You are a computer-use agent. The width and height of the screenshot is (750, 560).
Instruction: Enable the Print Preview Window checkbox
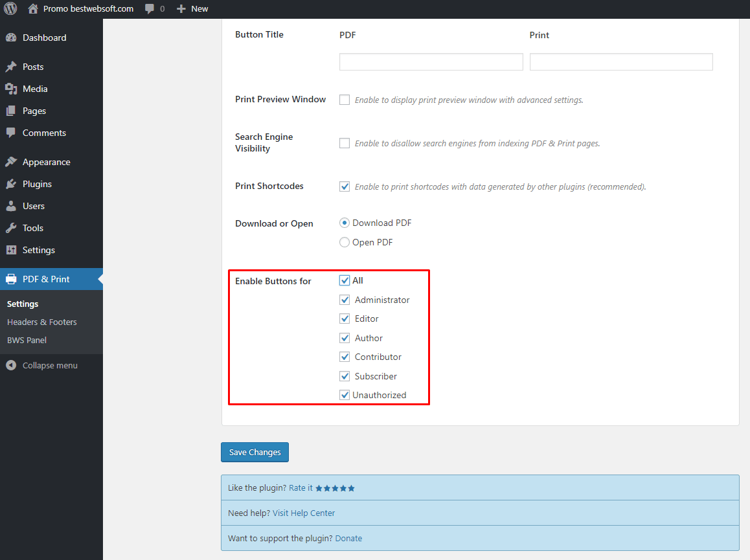pyautogui.click(x=345, y=100)
